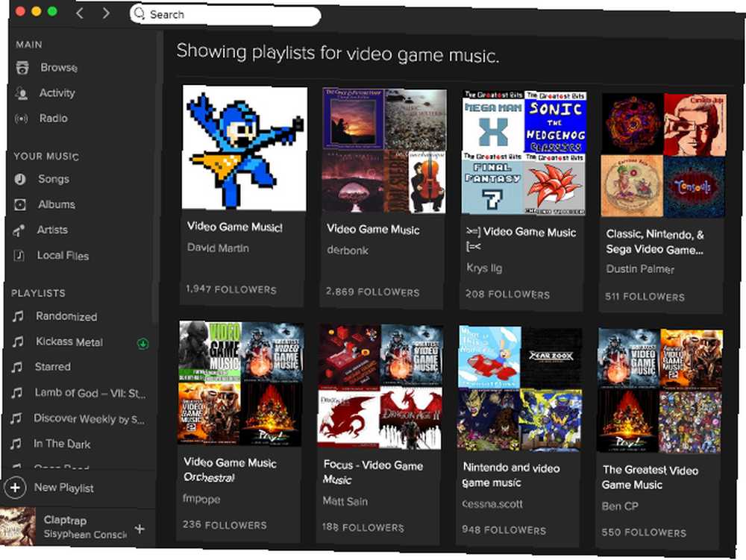The width and height of the screenshot is (746, 560).
Task: Open Ben CP's profile
Action: [619, 507]
